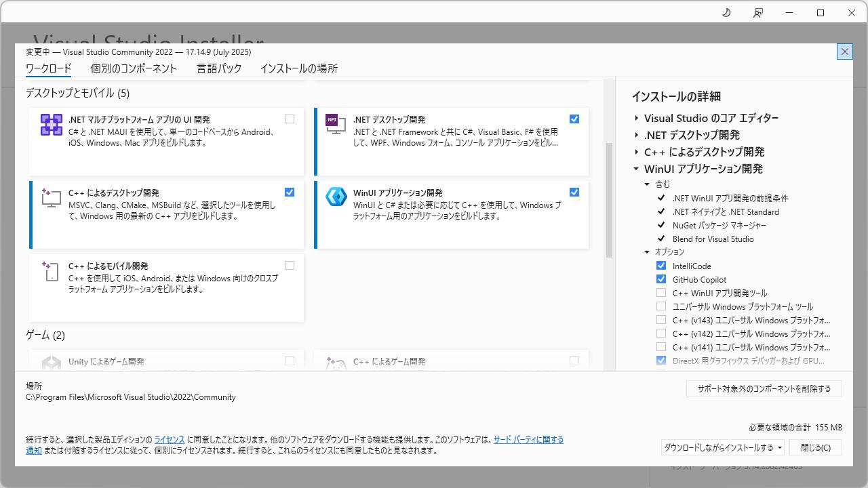Click the install path C:\Program Files text
Screen dimensions: 868x488
pos(131,397)
